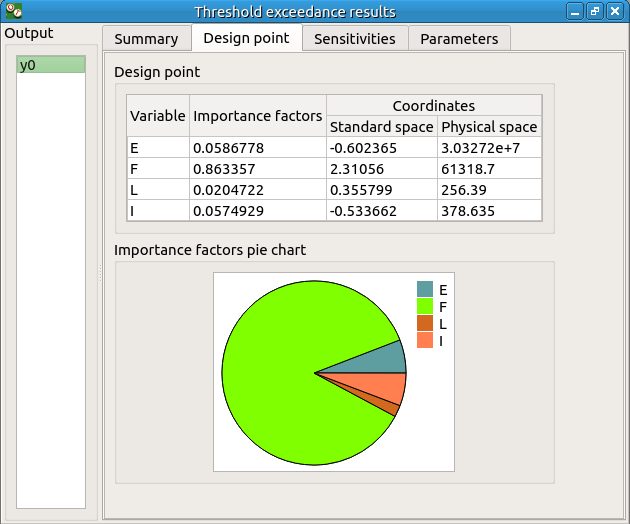Click the splitter handle beside Output panel
Image resolution: width=630 pixels, height=524 pixels.
(100, 273)
